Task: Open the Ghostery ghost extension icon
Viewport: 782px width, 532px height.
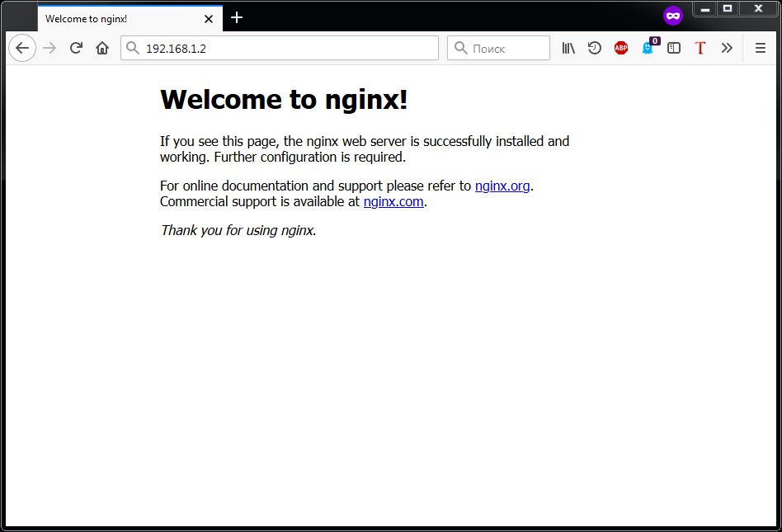Action: coord(648,48)
